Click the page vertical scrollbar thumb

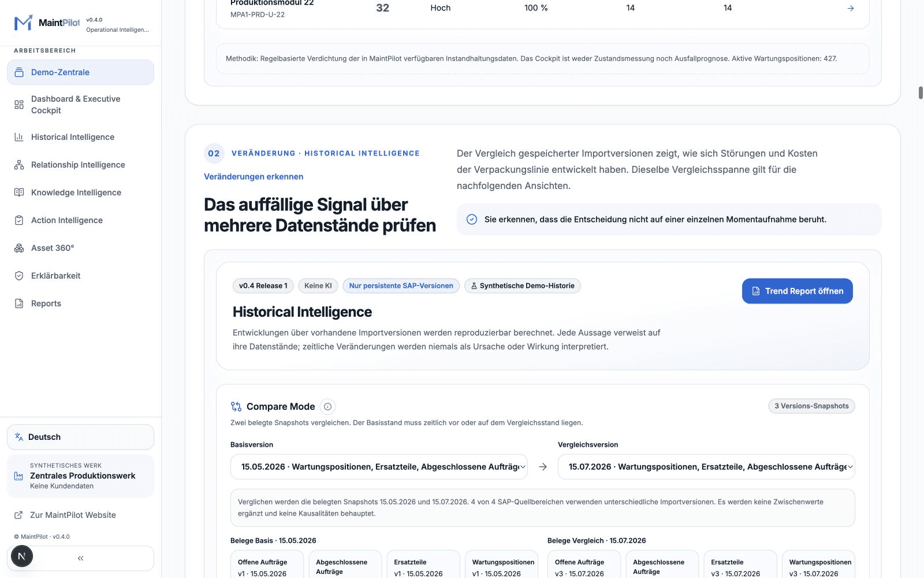921,92
